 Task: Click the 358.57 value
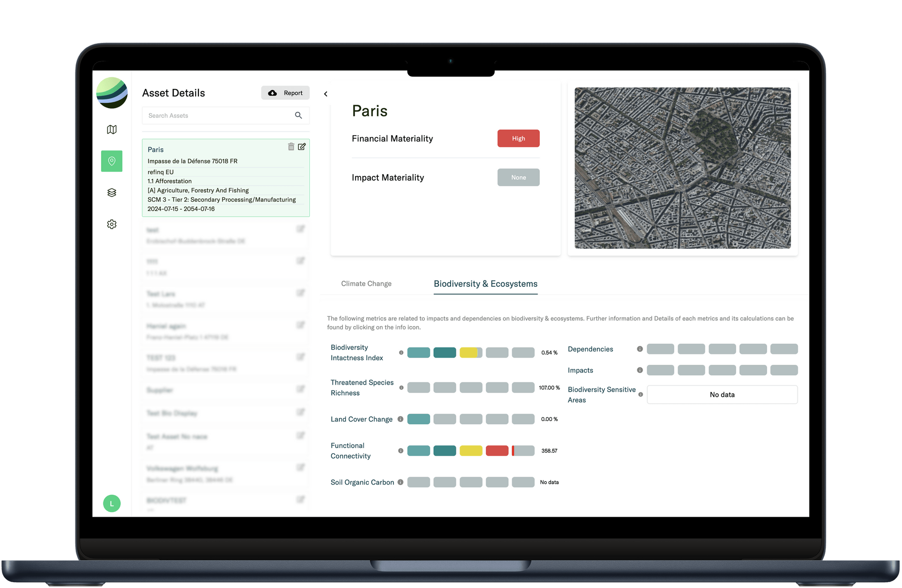point(549,451)
